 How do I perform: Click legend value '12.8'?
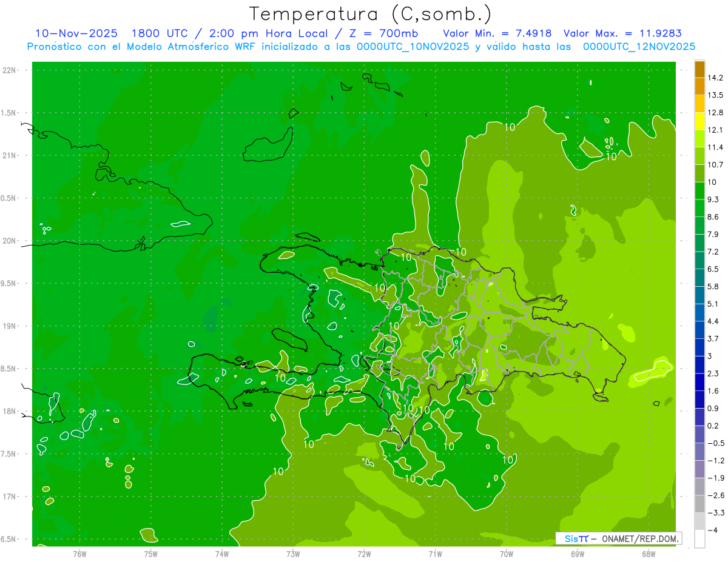[x=715, y=113]
